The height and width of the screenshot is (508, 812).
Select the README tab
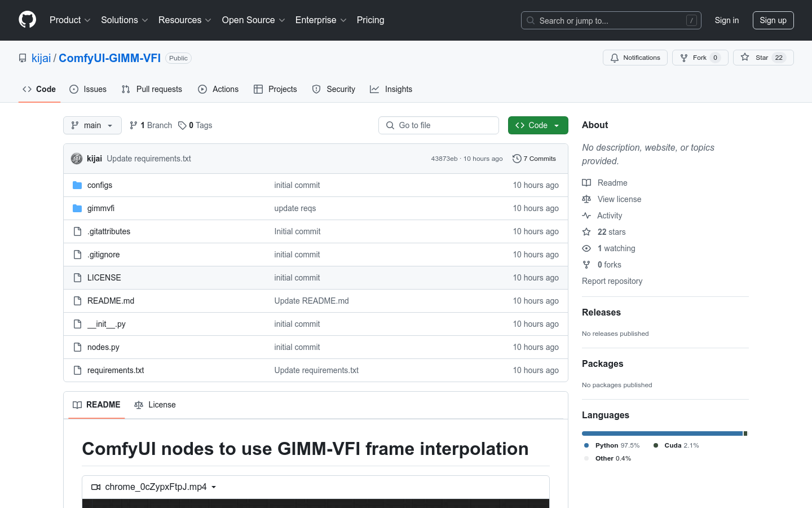[96, 405]
